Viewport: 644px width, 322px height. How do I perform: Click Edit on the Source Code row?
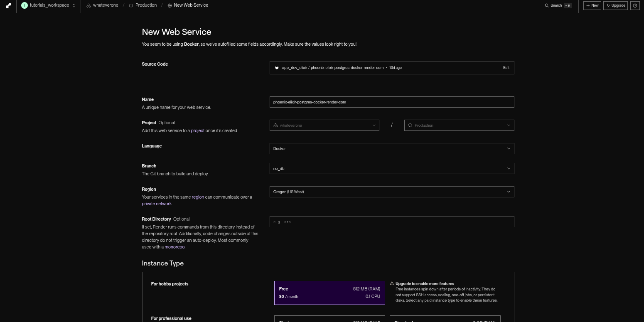[x=506, y=67]
